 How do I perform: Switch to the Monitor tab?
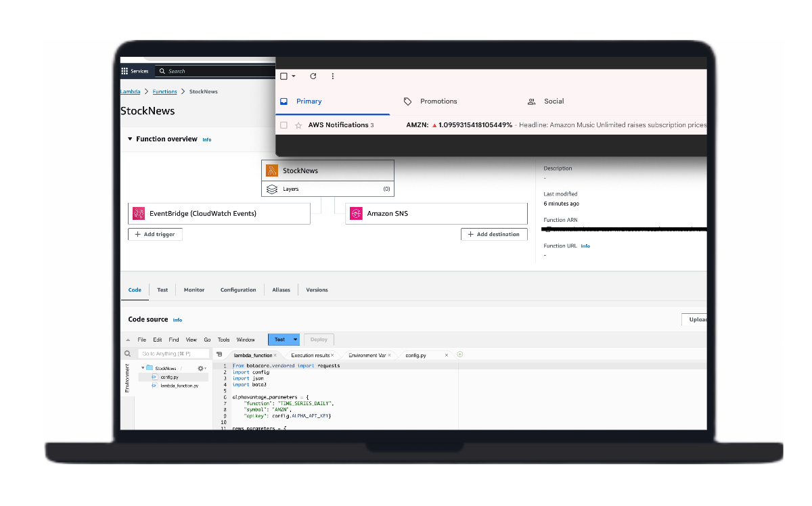tap(194, 290)
